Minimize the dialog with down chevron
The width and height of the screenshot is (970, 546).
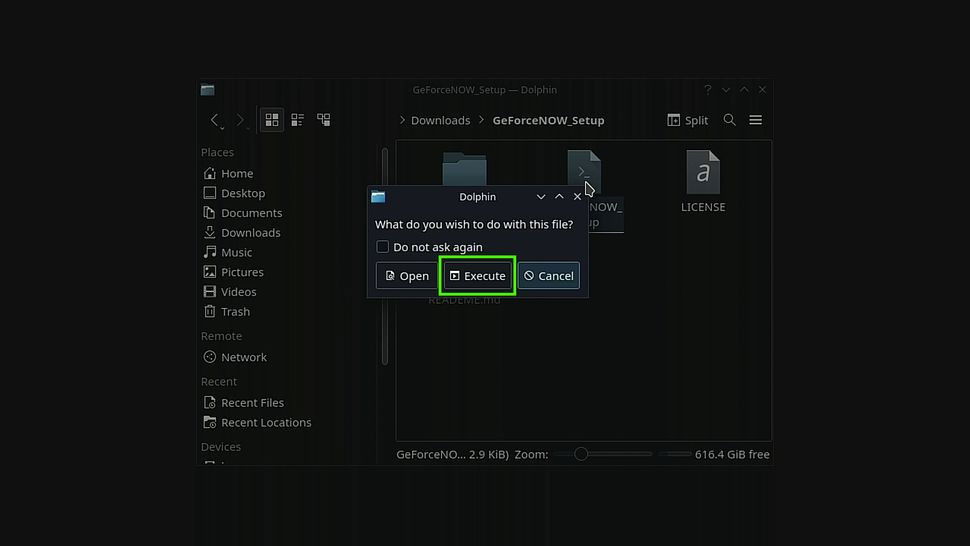pyautogui.click(x=541, y=197)
